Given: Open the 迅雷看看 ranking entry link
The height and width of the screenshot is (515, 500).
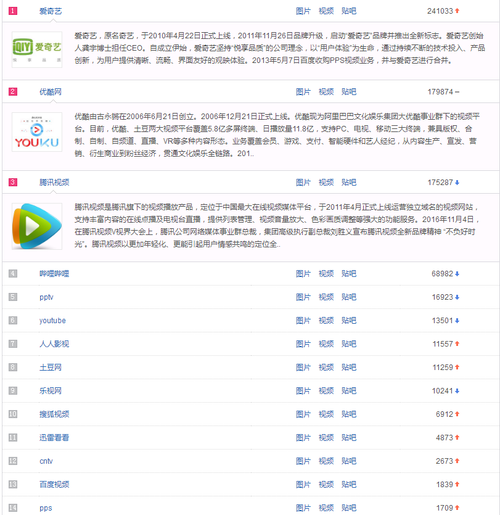Looking at the screenshot, I should [x=54, y=437].
